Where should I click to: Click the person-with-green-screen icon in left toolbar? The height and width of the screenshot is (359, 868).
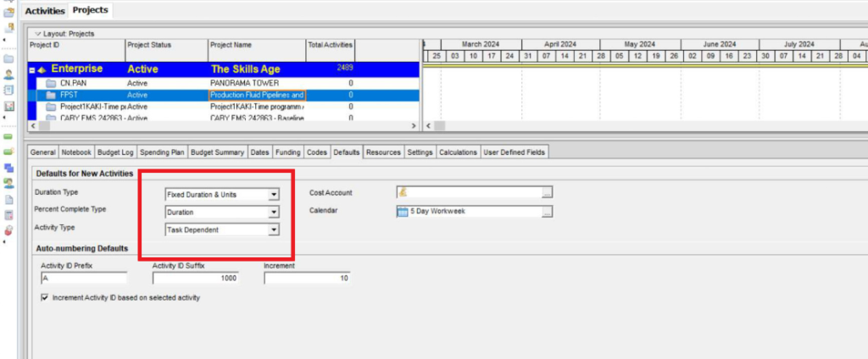8,184
